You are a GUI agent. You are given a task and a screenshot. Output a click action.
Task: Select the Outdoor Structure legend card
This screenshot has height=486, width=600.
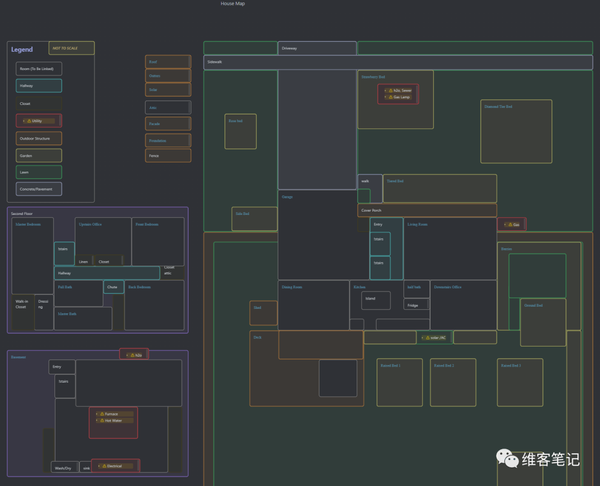click(x=39, y=139)
